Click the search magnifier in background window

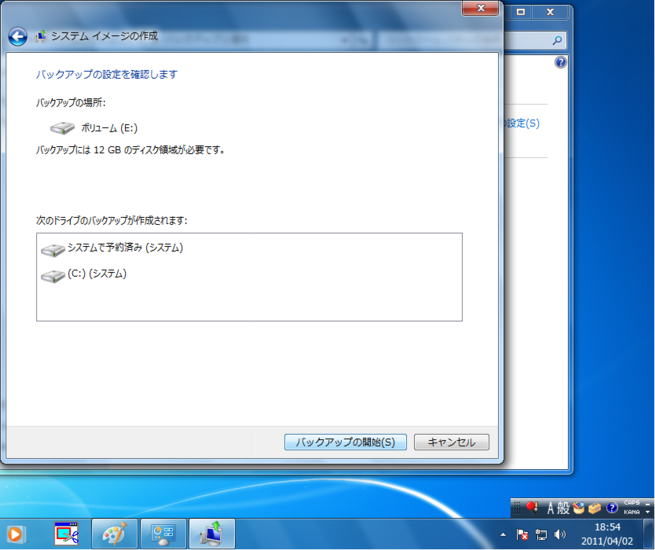[x=557, y=41]
